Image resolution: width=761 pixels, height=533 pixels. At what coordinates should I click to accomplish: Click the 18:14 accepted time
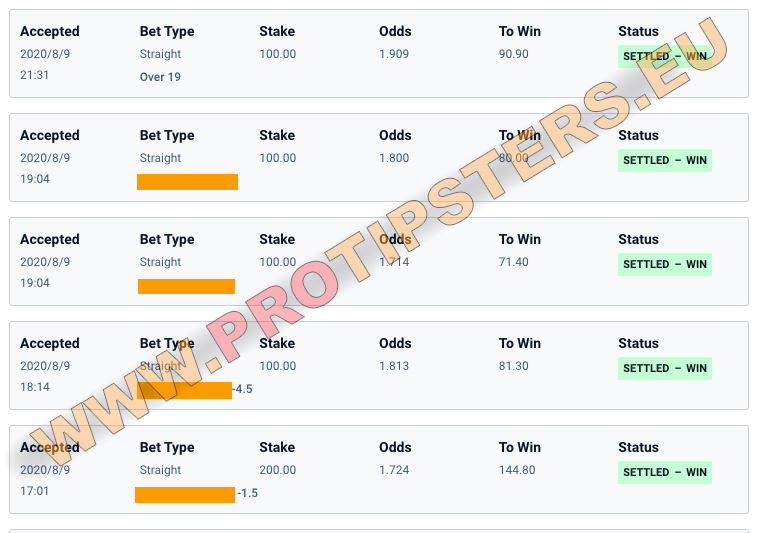(x=34, y=387)
